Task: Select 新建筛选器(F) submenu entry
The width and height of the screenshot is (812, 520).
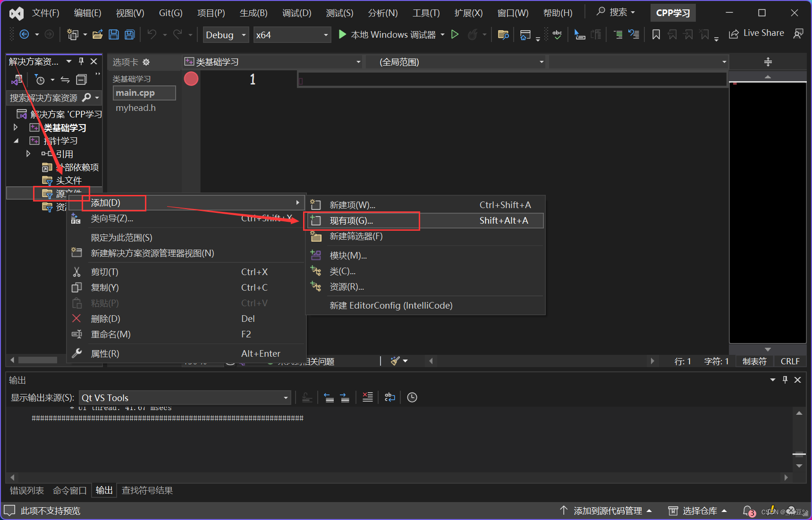Action: pos(425,236)
